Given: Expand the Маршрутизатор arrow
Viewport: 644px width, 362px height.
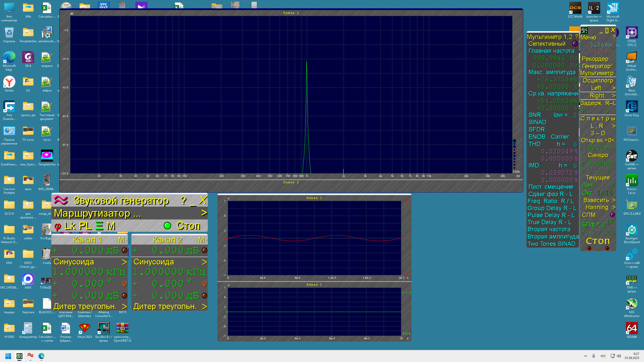Looking at the screenshot, I should (204, 213).
